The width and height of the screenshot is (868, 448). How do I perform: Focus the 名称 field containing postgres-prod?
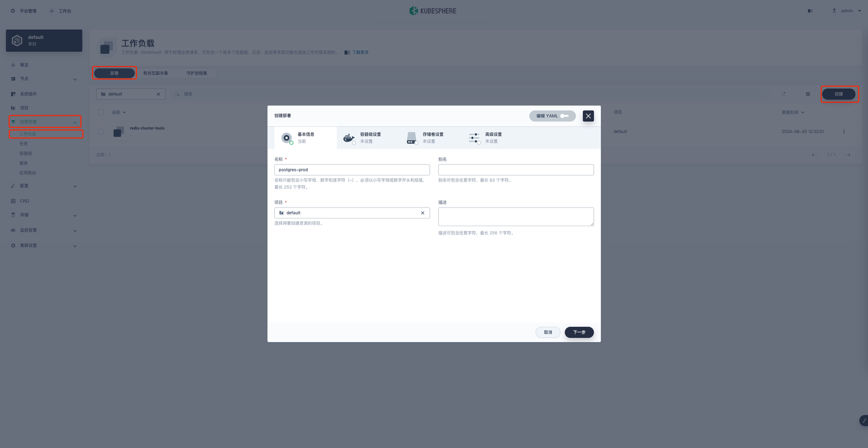(352, 170)
